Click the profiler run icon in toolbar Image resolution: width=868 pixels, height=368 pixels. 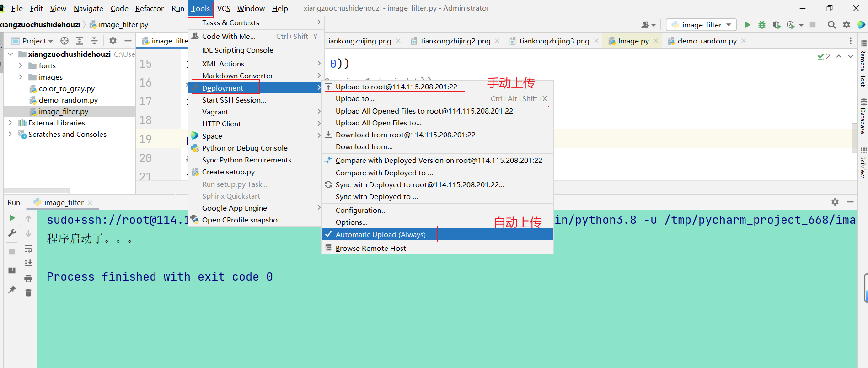click(x=791, y=25)
